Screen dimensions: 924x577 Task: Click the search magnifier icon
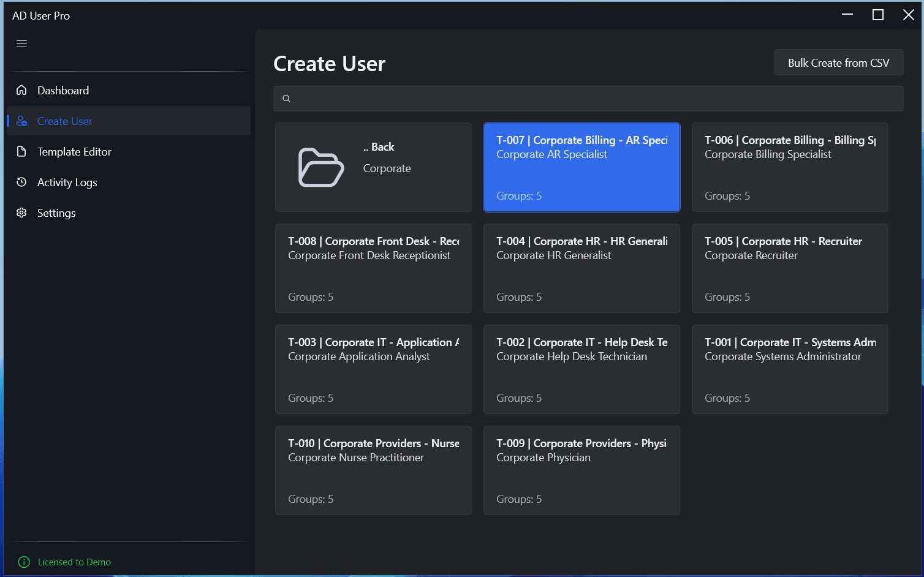click(286, 98)
